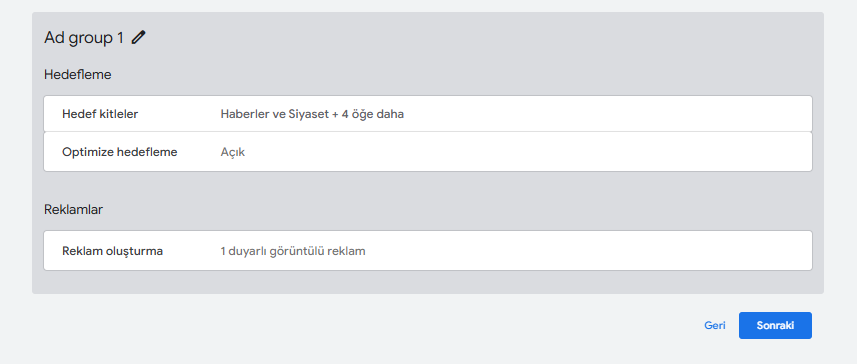Open the Reklam oluşturma row
857x364 pixels.
click(x=428, y=250)
